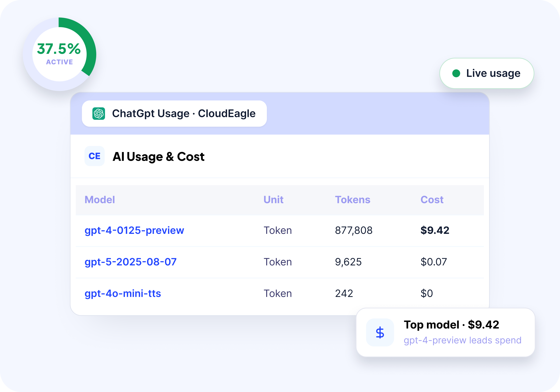Click the $0.07 cost cell
The height and width of the screenshot is (392, 560).
434,262
